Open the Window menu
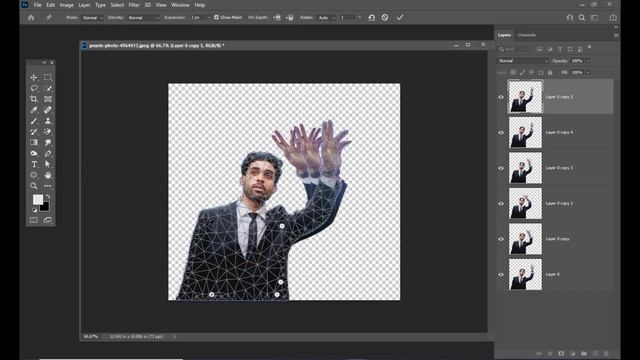 coord(180,5)
